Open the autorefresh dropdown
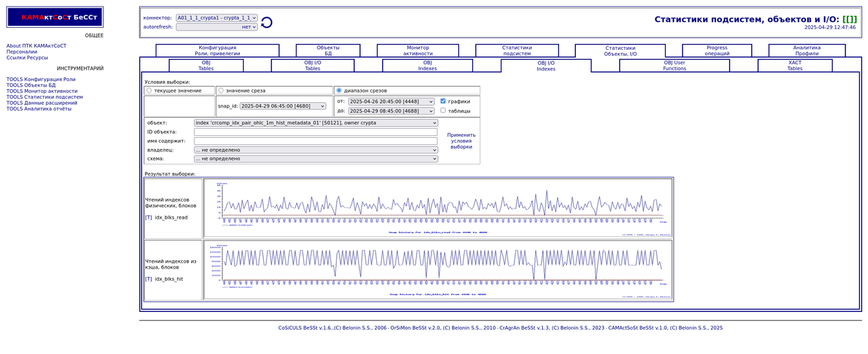 tap(217, 27)
